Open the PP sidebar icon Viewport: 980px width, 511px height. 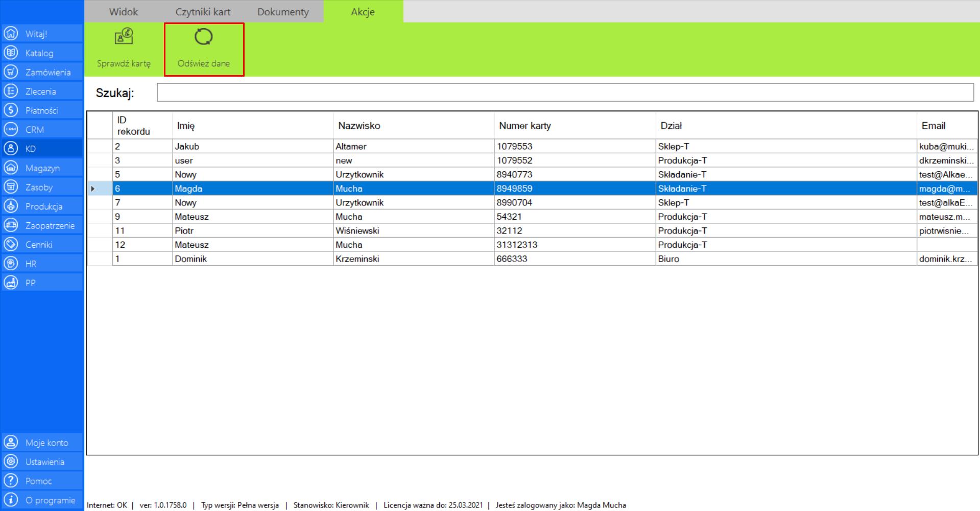tap(11, 283)
